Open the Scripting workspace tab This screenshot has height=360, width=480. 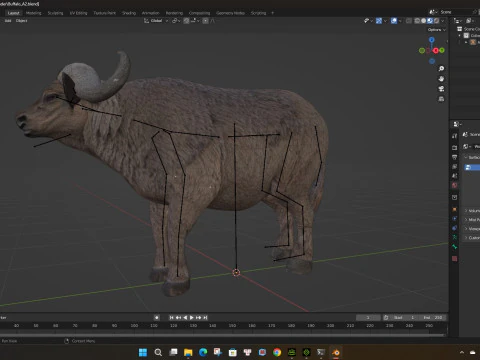(258, 13)
